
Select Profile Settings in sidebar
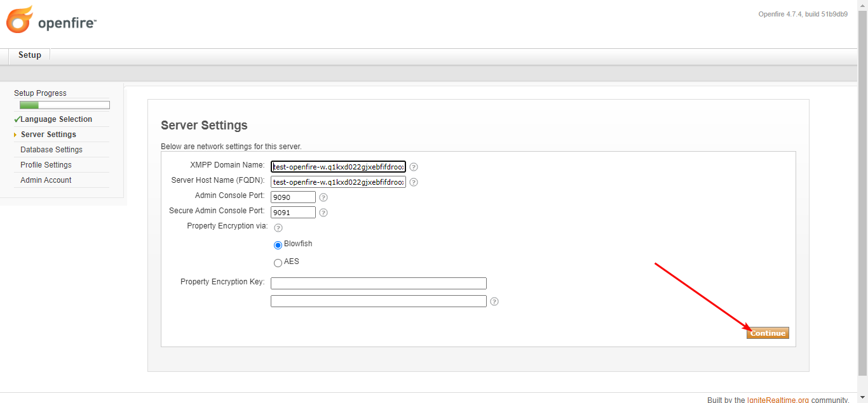pos(46,165)
